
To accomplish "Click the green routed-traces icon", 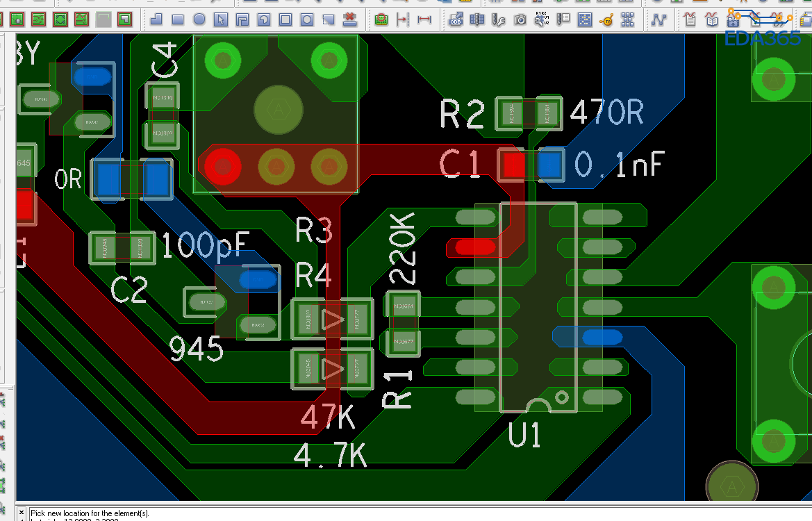I will 39,19.
